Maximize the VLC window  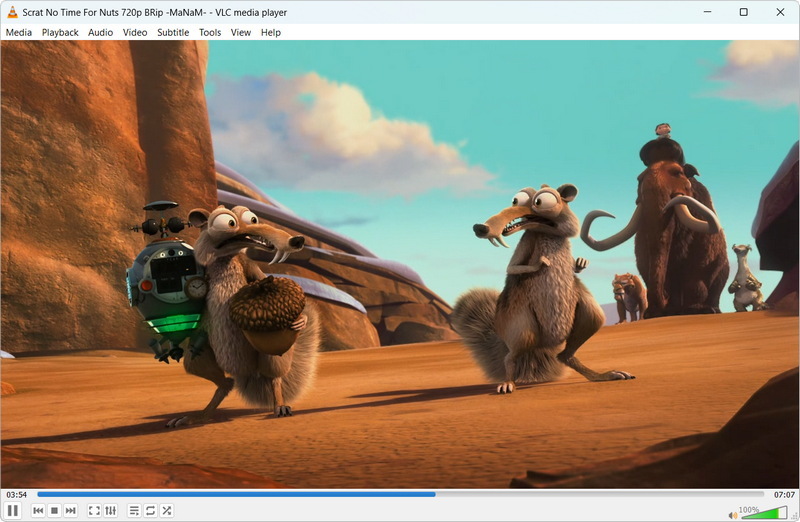(x=743, y=12)
